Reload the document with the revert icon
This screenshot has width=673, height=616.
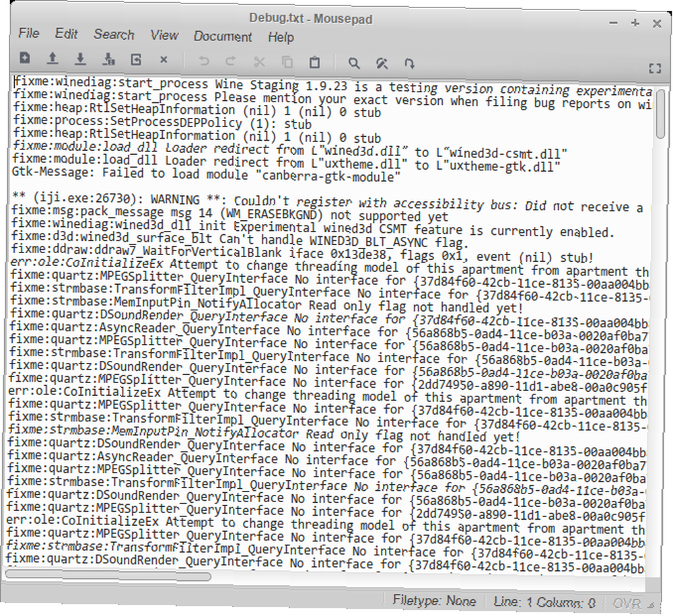pyautogui.click(x=136, y=60)
